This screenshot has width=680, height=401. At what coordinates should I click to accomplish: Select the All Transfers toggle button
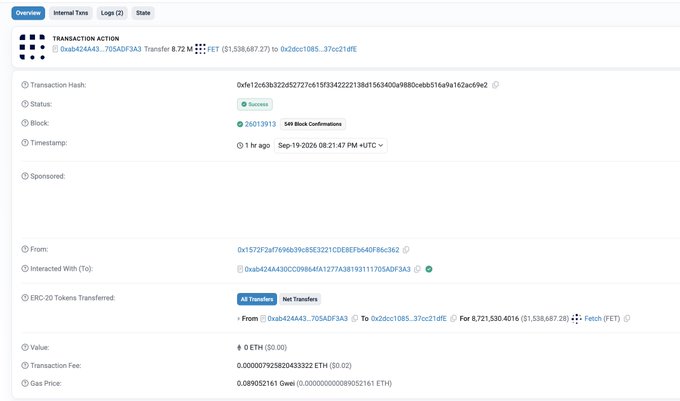257,299
